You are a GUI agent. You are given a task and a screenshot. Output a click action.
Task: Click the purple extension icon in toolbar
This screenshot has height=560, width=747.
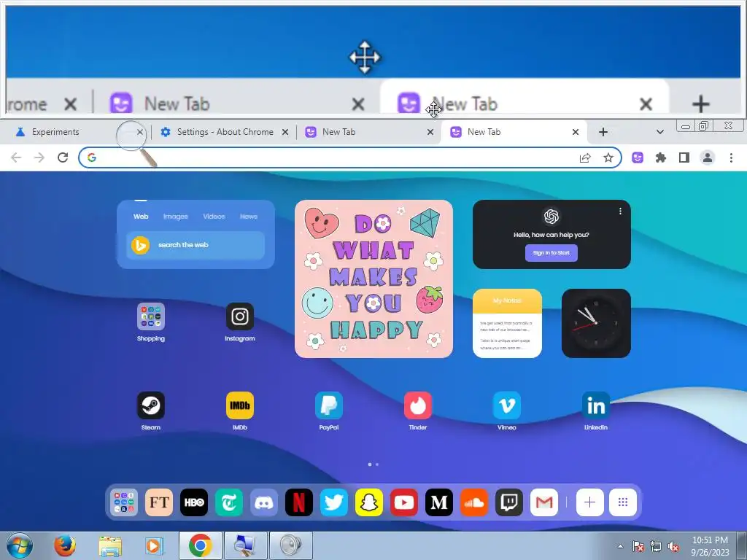pos(638,157)
